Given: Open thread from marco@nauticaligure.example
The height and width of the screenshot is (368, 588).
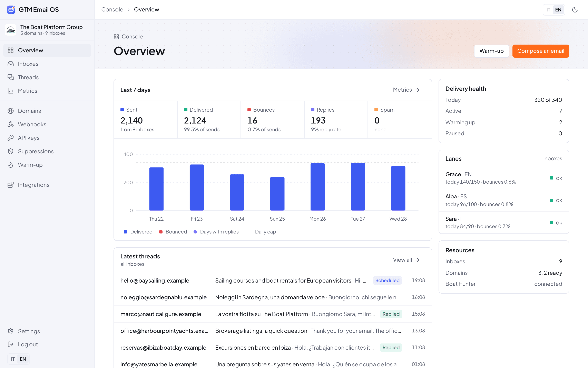Looking at the screenshot, I should pyautogui.click(x=273, y=314).
